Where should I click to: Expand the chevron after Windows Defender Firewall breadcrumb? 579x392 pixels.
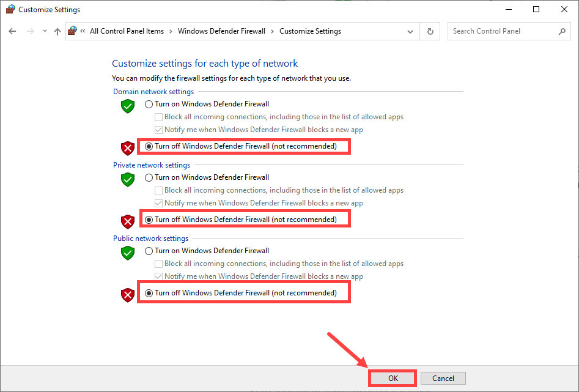(272, 32)
